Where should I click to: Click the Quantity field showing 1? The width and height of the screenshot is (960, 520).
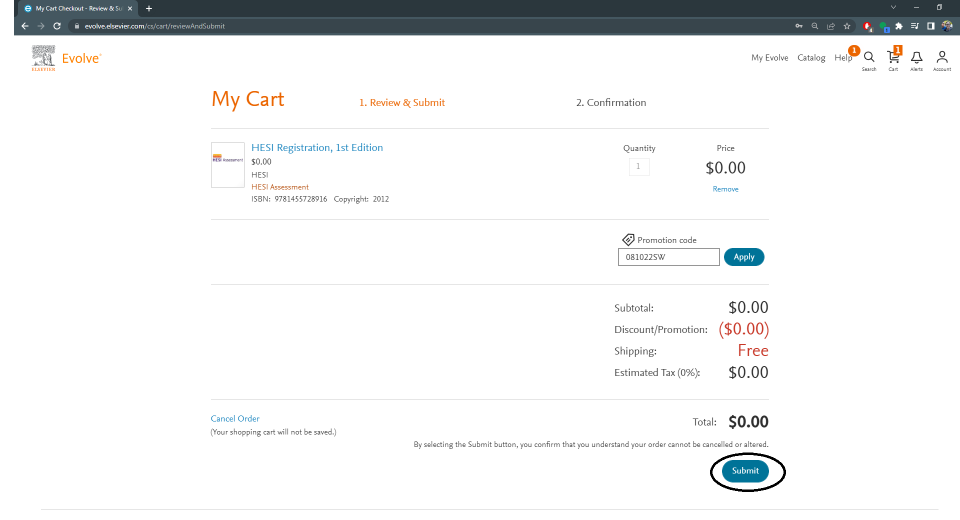pyautogui.click(x=639, y=167)
